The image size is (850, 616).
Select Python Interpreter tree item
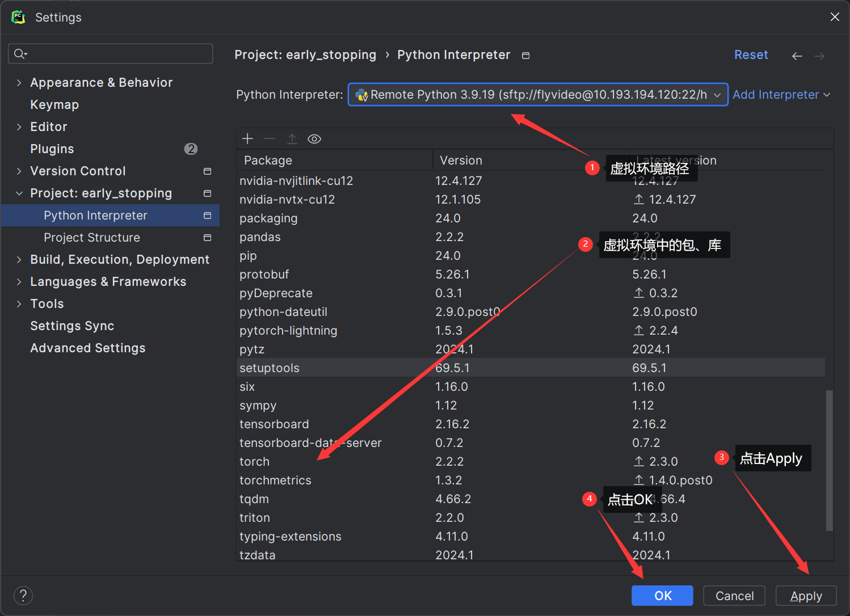coord(110,216)
